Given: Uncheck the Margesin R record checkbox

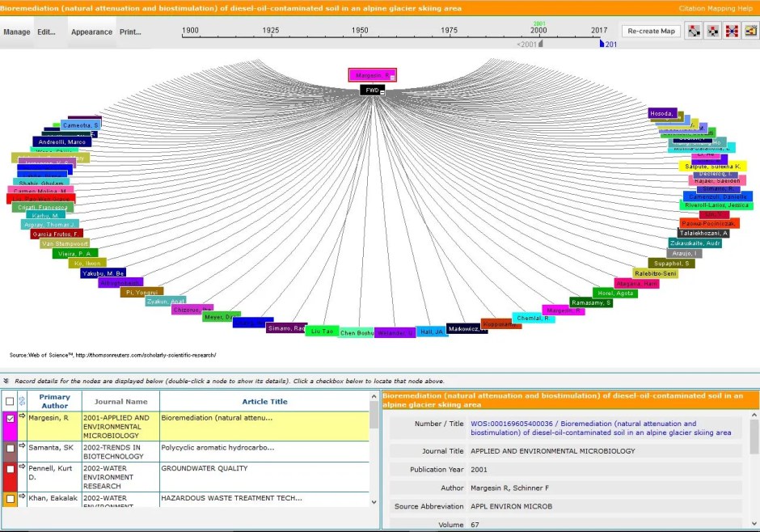Looking at the screenshot, I should pyautogui.click(x=11, y=418).
